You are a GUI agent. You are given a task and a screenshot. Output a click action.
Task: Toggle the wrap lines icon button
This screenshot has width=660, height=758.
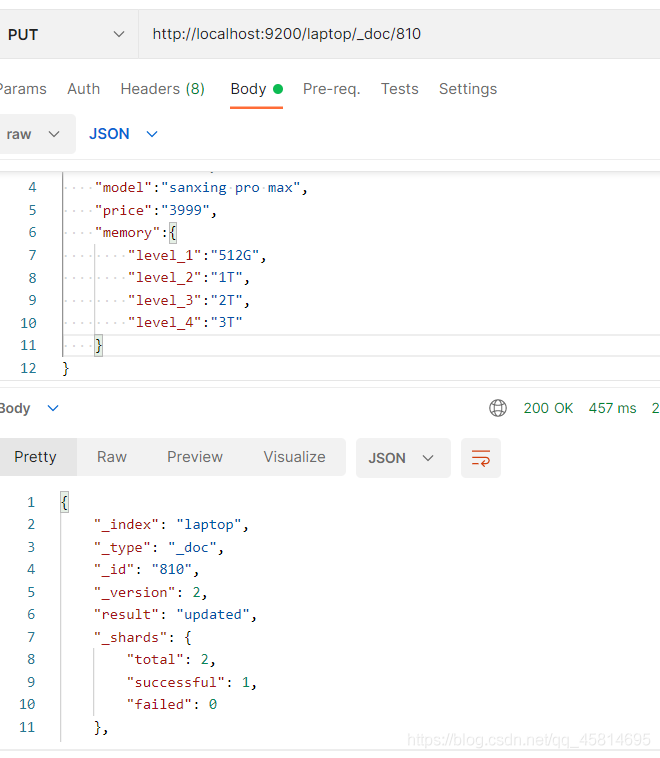coord(481,458)
